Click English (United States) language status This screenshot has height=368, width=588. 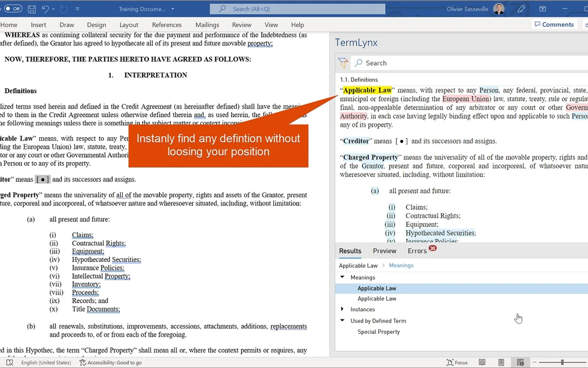(x=46, y=362)
